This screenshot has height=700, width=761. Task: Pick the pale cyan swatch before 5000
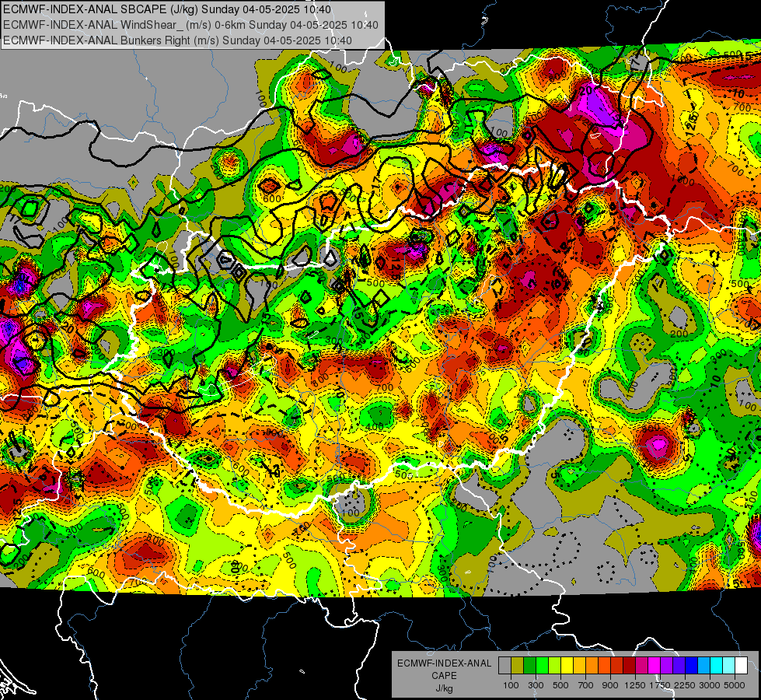728,666
